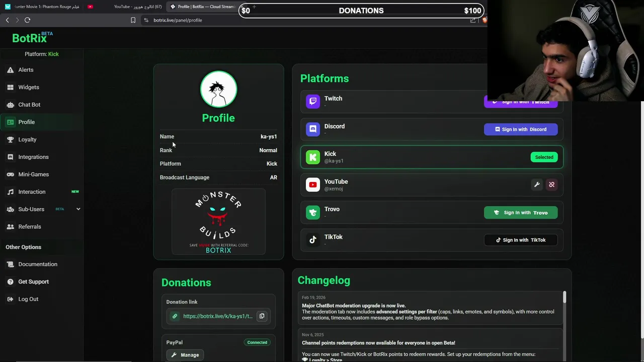This screenshot has width=644, height=362.
Task: Click the broadcast language value "AR"
Action: [x=274, y=177]
